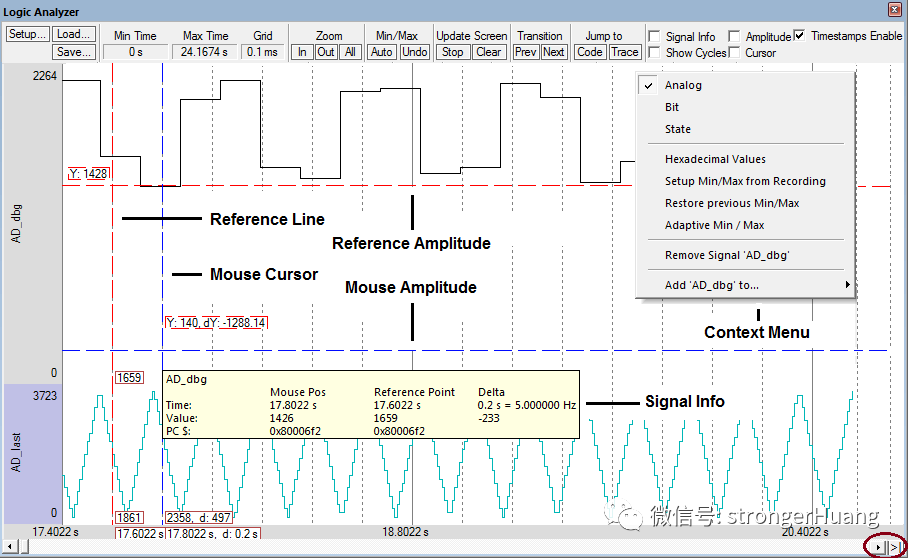This screenshot has width=908, height=558.
Task: Jump to the next transition
Action: click(x=554, y=52)
